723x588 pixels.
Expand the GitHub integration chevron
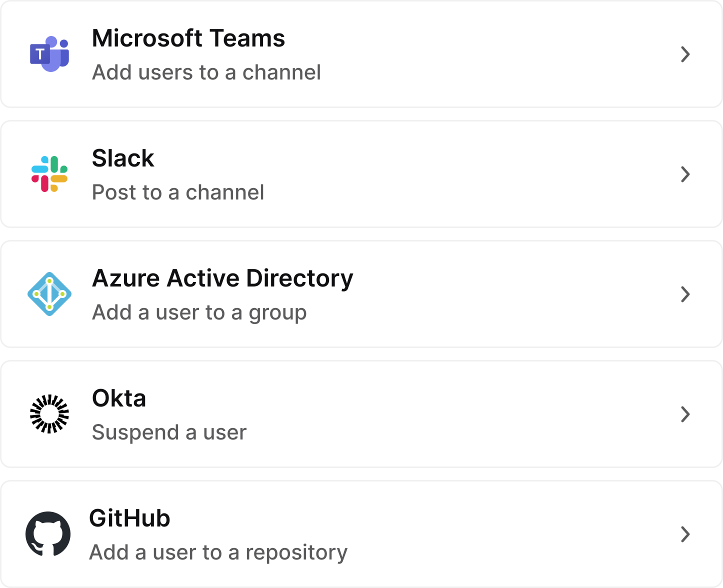pos(685,534)
